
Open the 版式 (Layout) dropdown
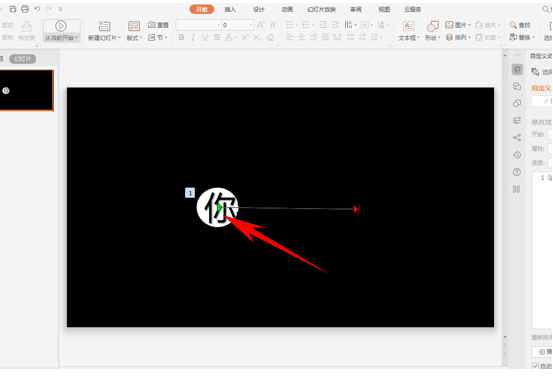pos(134,37)
